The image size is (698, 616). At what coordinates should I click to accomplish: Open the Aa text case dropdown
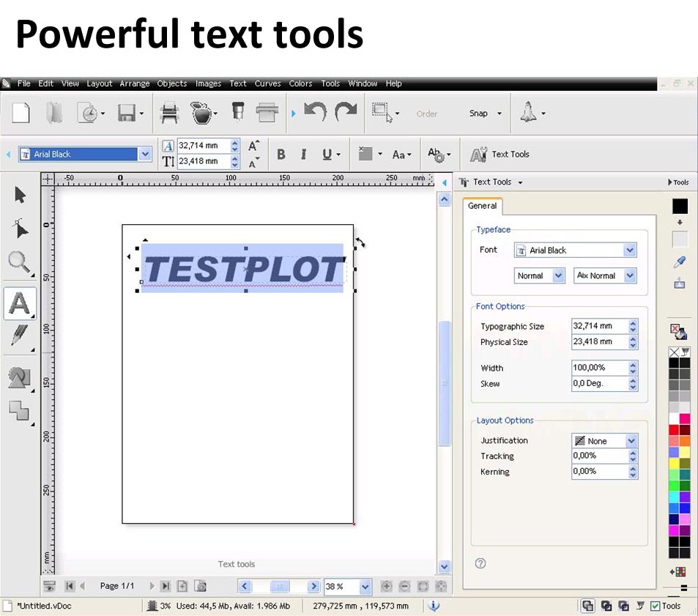pos(401,155)
